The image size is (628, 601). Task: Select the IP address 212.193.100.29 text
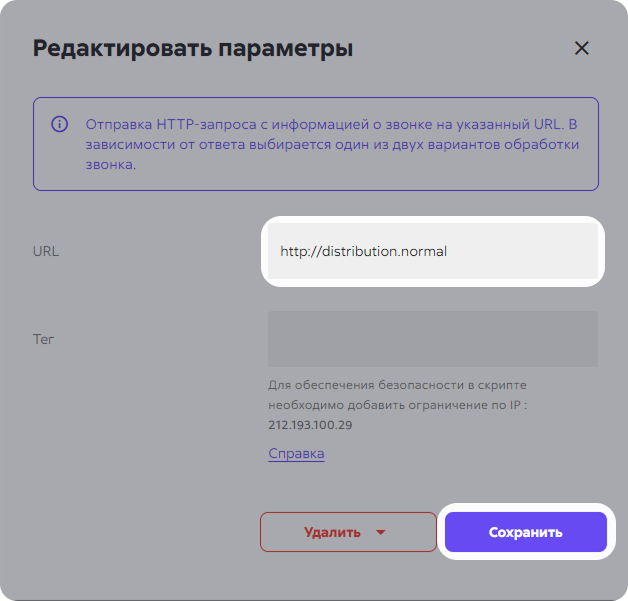pyautogui.click(x=310, y=425)
